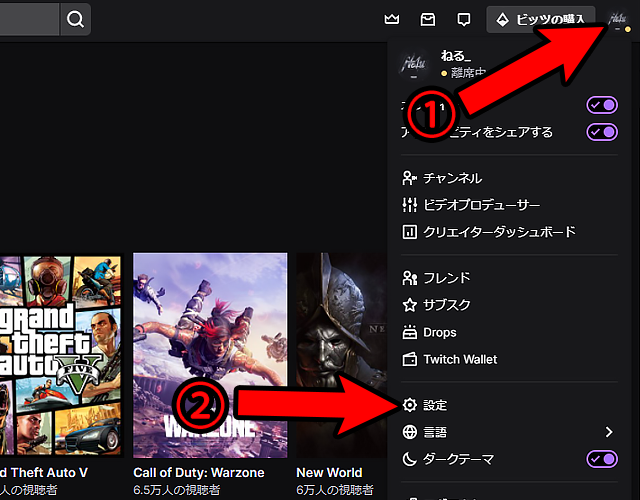Viewport: 640px width, 500px height.
Task: Open the user avatar menu in the top bar
Action: click(618, 19)
